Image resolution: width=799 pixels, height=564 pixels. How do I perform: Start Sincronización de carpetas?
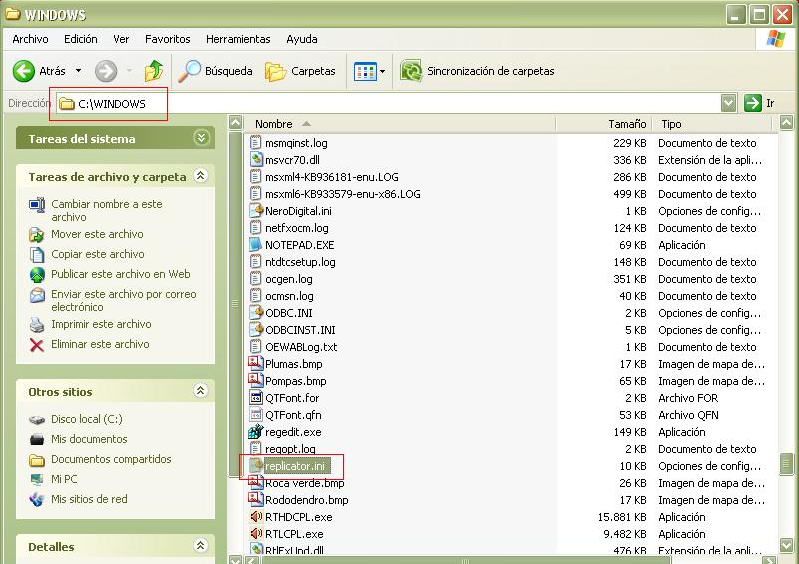477,71
